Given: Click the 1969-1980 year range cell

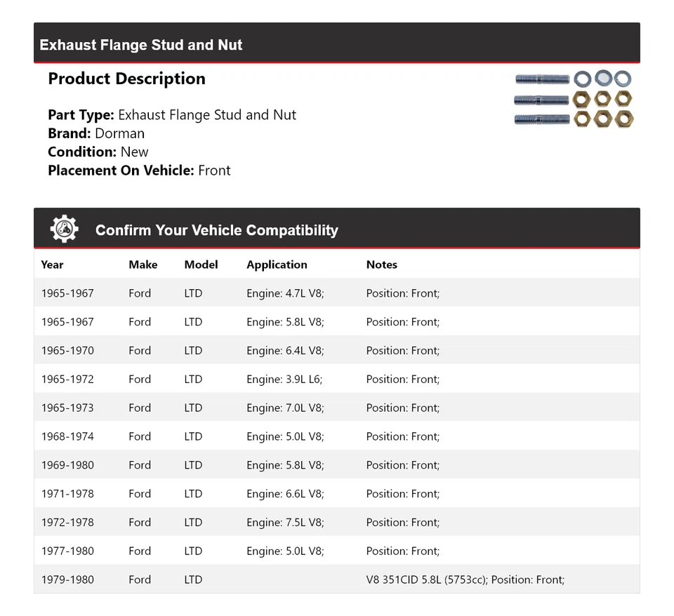Looking at the screenshot, I should point(67,465).
